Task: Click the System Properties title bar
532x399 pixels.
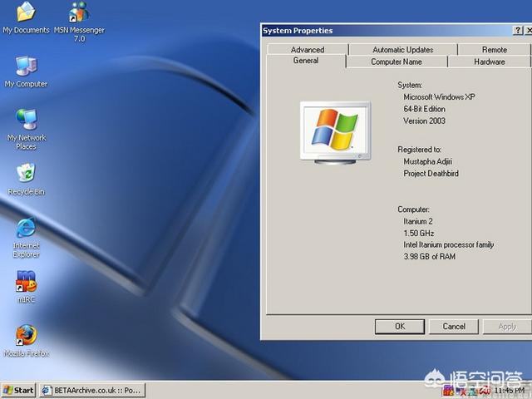Action: coord(387,31)
